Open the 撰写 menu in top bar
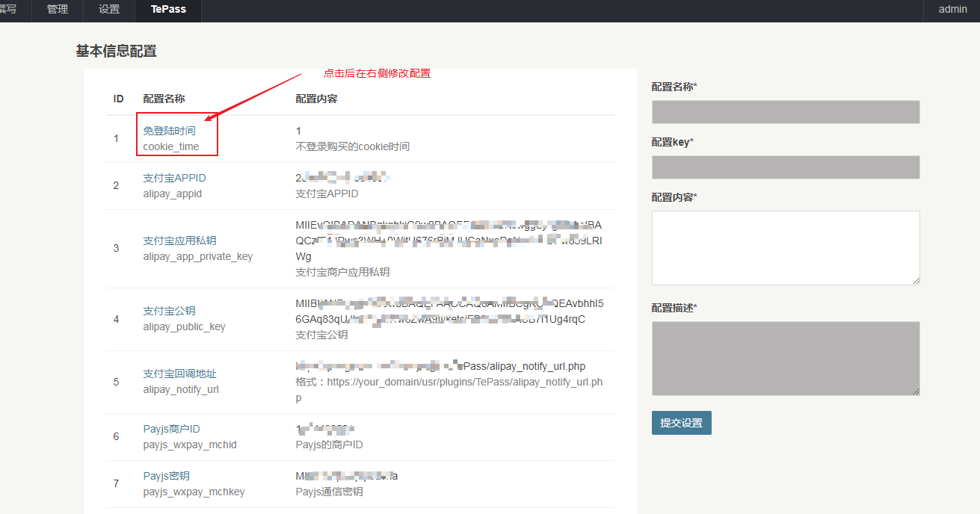Viewport: 980px width, 514px height. 9,10
